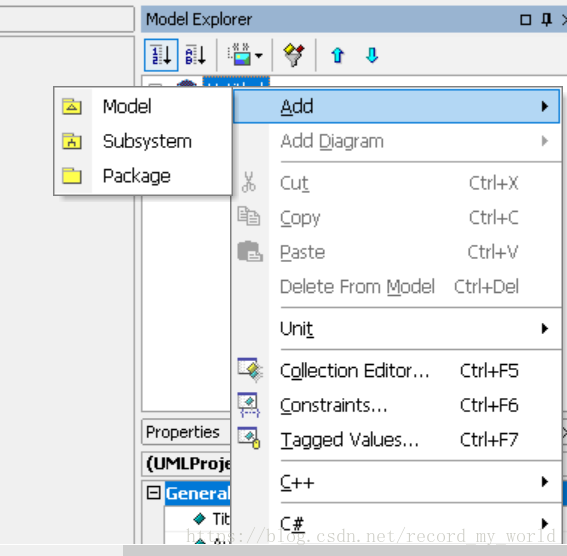Select the Title property diamond icon
Image resolution: width=567 pixels, height=556 pixels.
coord(200,519)
